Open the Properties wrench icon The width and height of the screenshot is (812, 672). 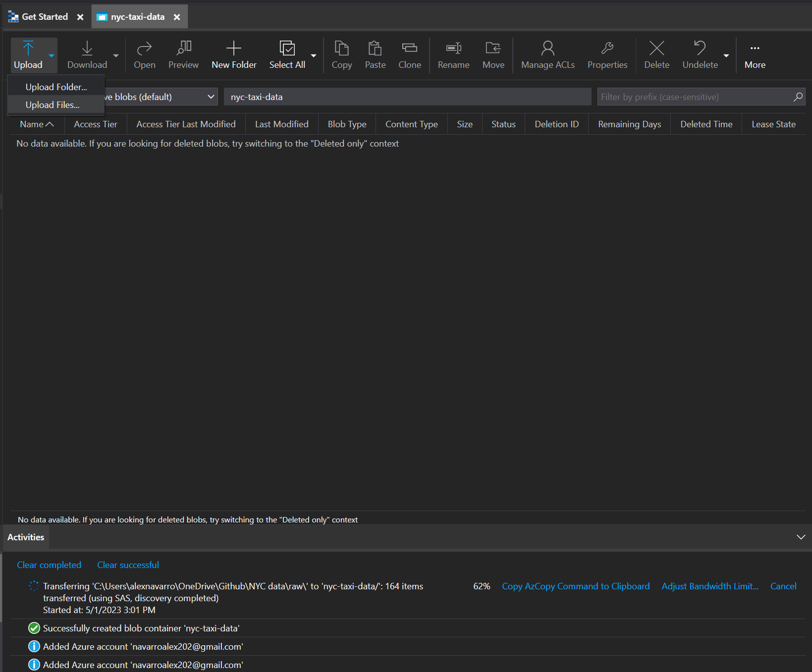607,49
